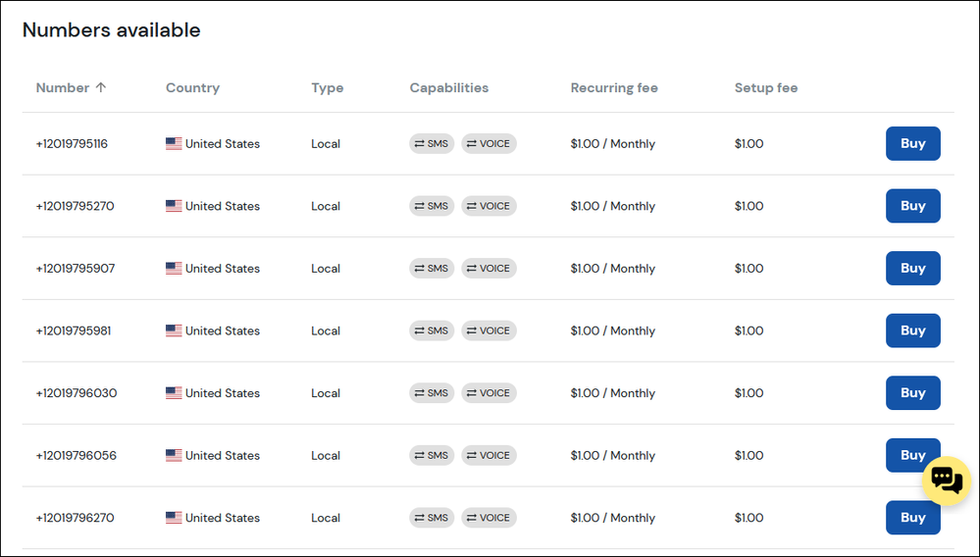This screenshot has width=980, height=557.
Task: Click the Numbers available heading
Action: tap(111, 30)
